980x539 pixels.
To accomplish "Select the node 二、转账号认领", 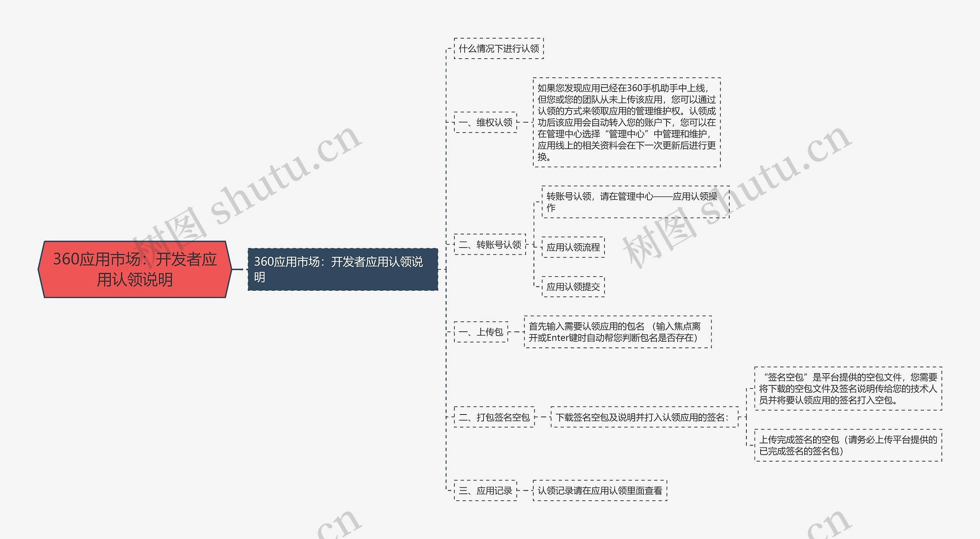I will 490,244.
